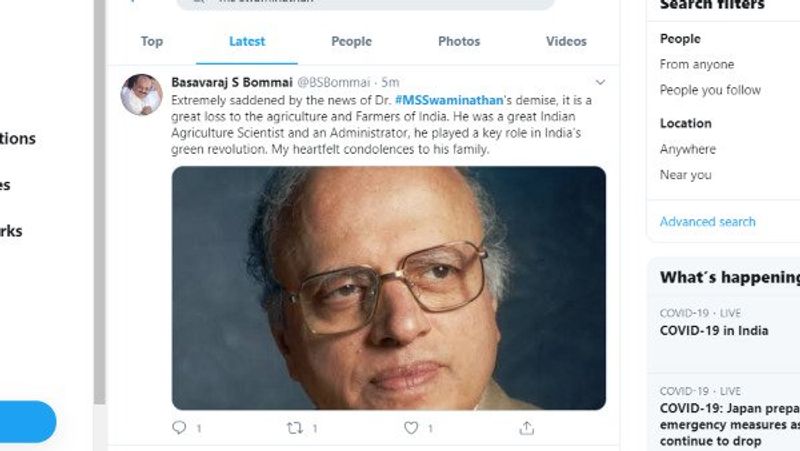The height and width of the screenshot is (451, 800).
Task: Show the Photos tab results
Action: (459, 41)
